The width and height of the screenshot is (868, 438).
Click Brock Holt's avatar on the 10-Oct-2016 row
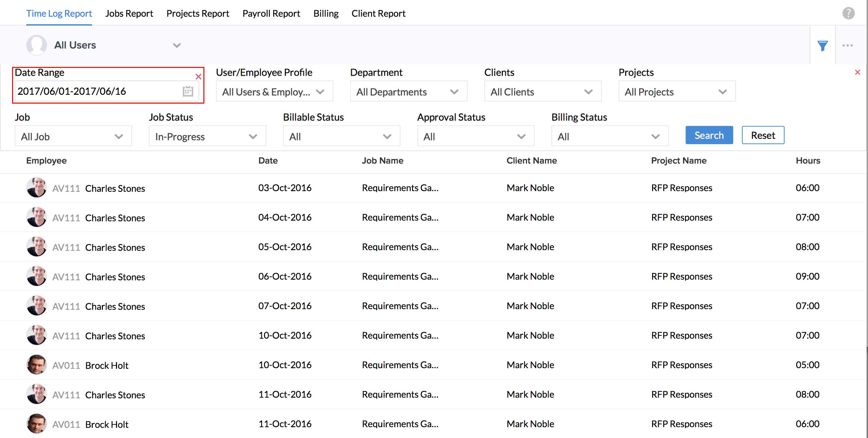(x=36, y=365)
